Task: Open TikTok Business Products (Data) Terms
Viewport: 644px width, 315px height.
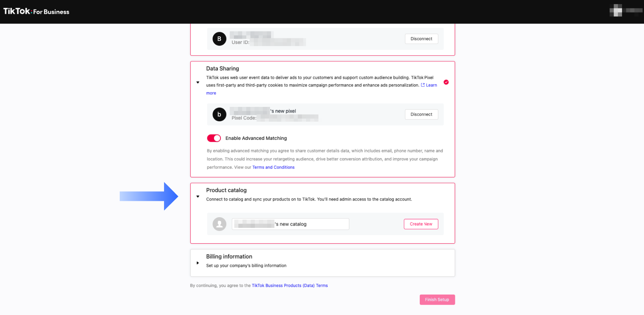Action: point(290,286)
